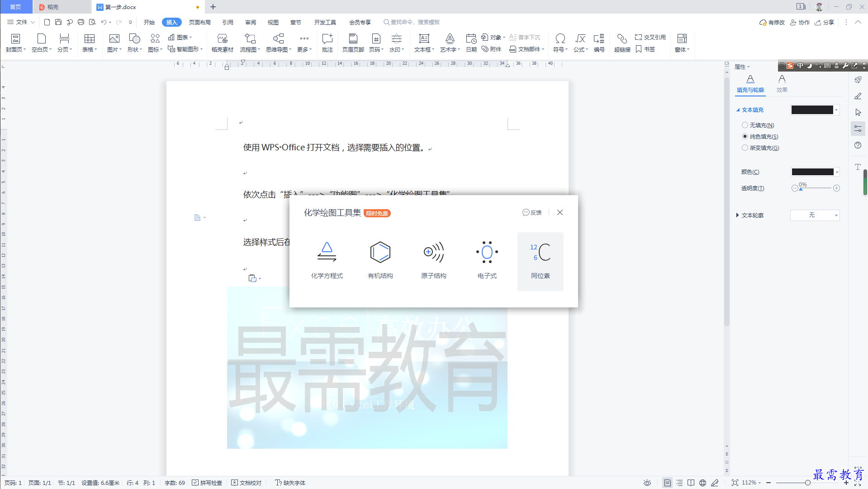Open the 形状 shapes tool
This screenshot has height=489, width=868.
135,43
